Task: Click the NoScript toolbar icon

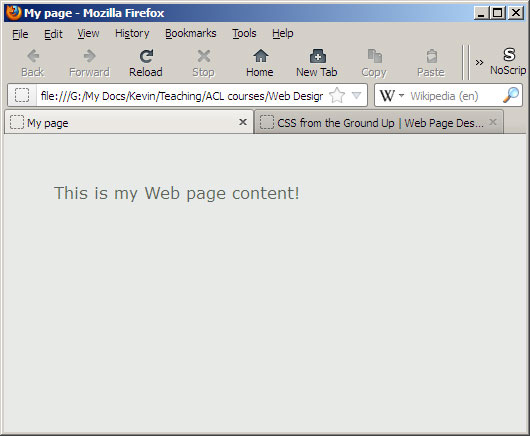Action: 509,54
